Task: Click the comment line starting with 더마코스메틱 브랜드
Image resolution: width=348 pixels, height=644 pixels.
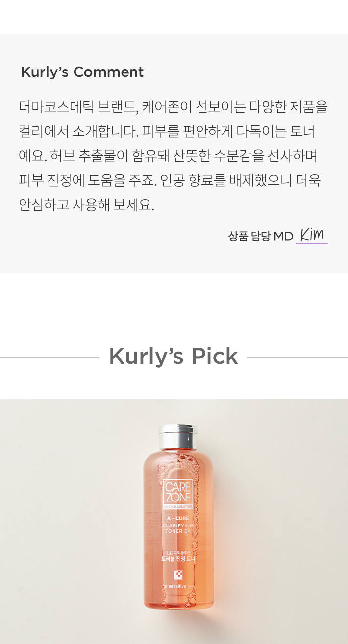Action: (173, 107)
